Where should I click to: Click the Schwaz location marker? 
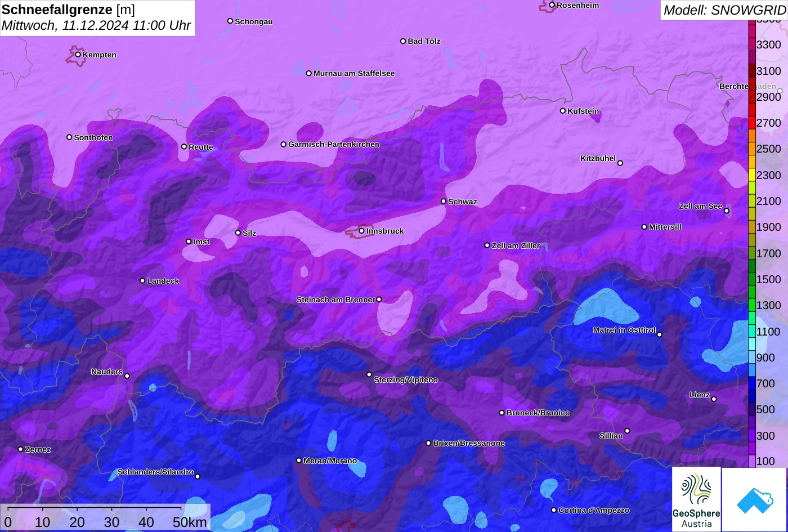tap(444, 201)
